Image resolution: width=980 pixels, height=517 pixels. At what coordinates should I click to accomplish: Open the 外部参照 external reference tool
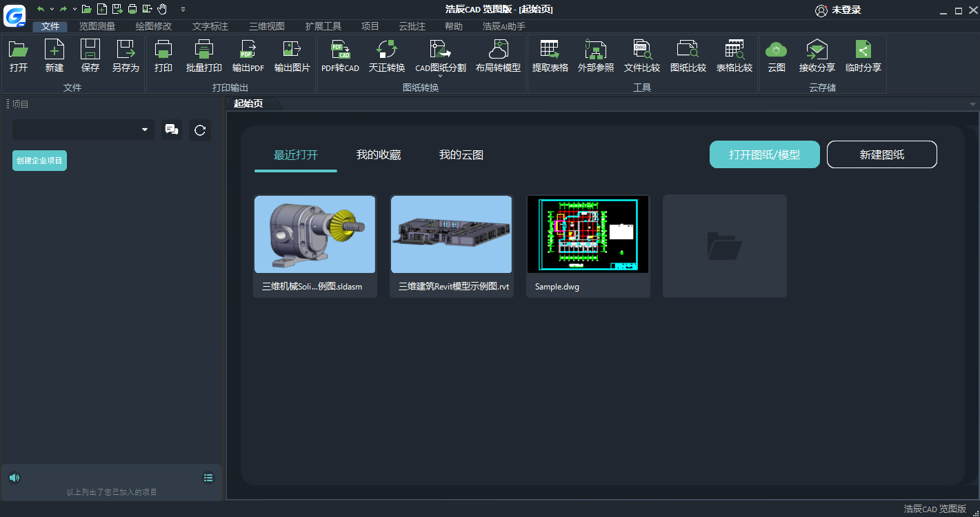595,50
